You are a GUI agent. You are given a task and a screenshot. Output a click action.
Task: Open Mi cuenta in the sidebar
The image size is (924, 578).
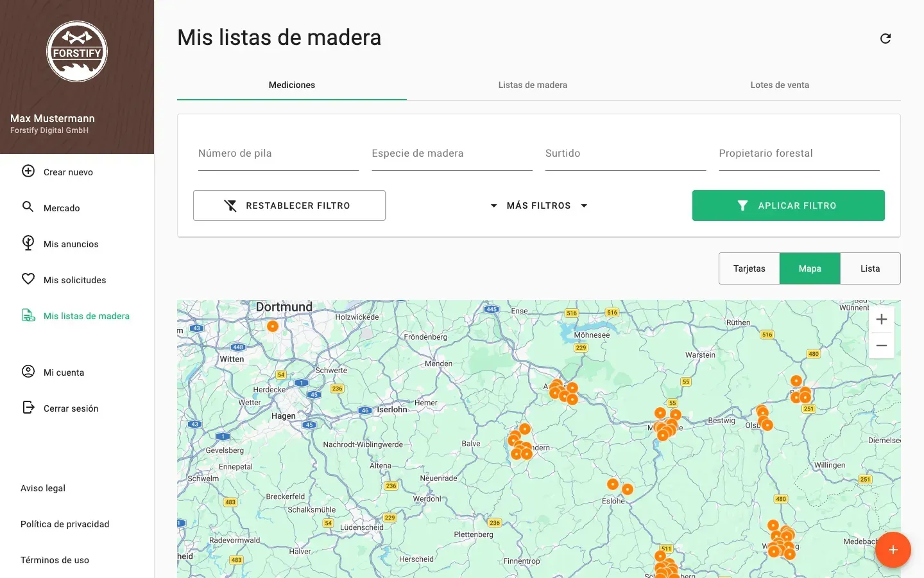click(77, 372)
